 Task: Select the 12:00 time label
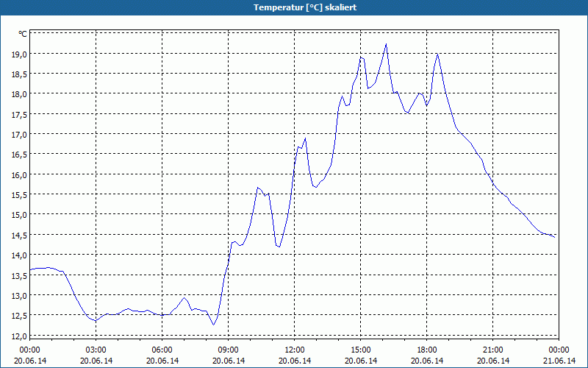pyautogui.click(x=295, y=350)
